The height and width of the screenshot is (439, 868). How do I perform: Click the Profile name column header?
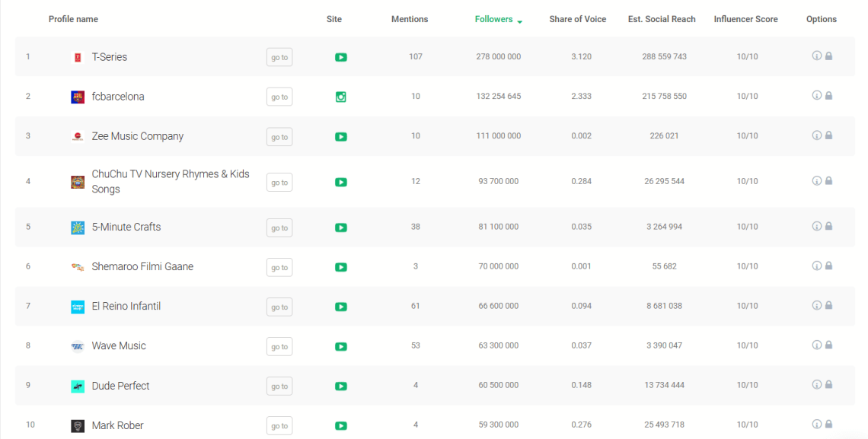click(x=73, y=19)
